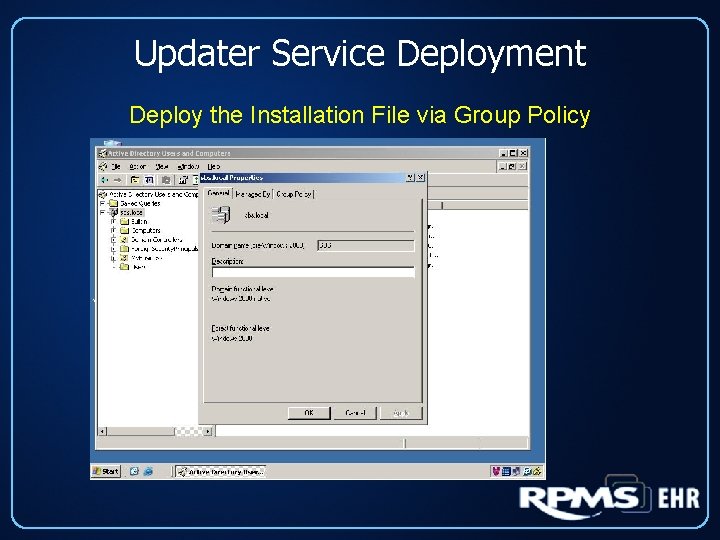Viewport: 720px width, 540px height.
Task: Click the Forward arrow in the toolbar
Action: [x=118, y=180]
